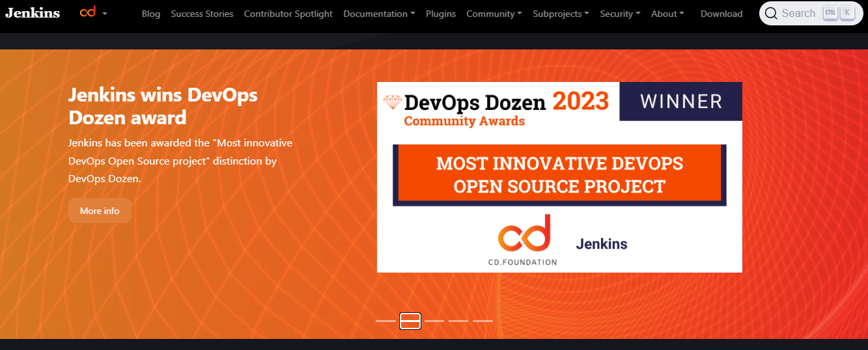The image size is (868, 350).
Task: Select the active second carousel indicator
Action: (410, 321)
